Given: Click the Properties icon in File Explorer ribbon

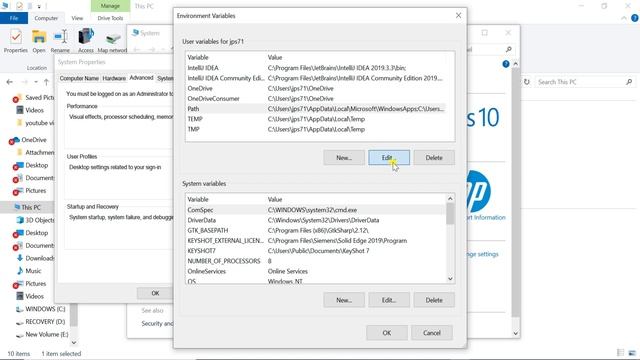Looking at the screenshot, I should coord(16,41).
